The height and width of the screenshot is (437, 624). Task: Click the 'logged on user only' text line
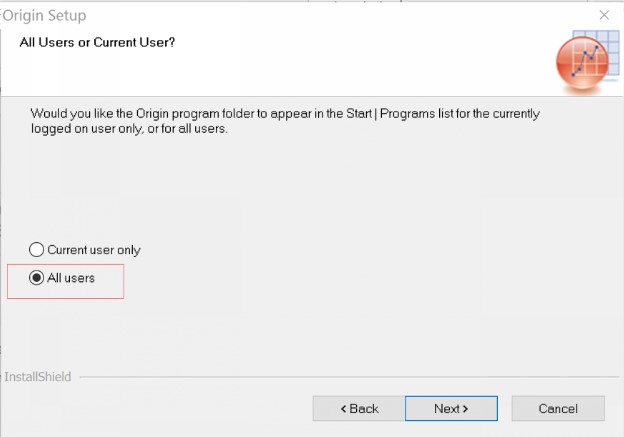point(130,129)
